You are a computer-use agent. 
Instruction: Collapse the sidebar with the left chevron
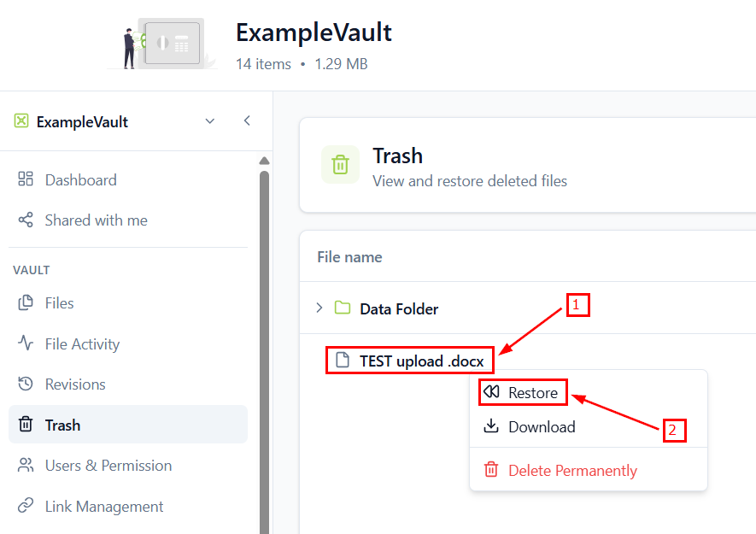247,120
